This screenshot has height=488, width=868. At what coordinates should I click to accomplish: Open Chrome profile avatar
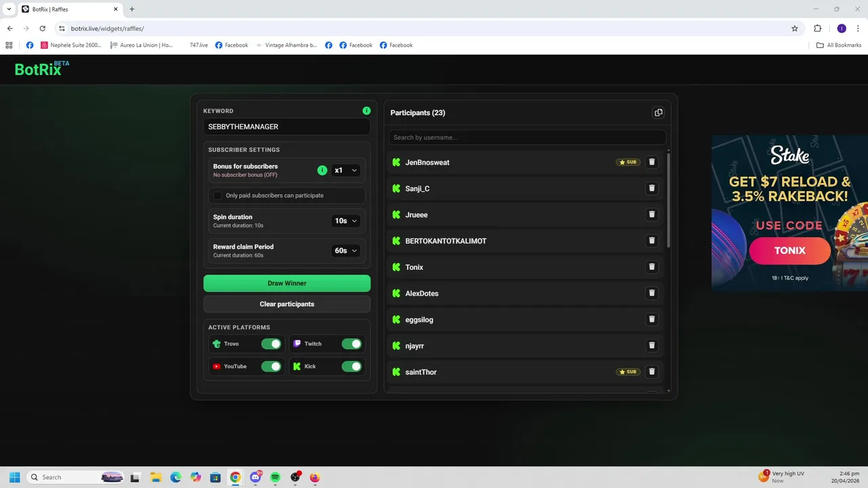coord(842,28)
